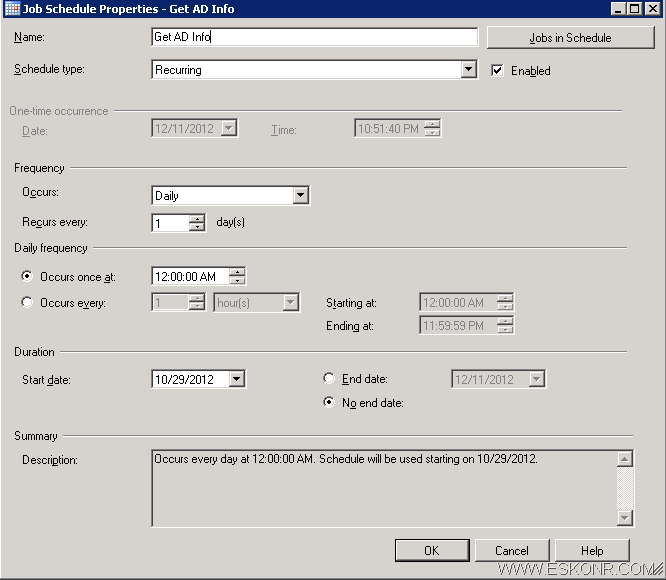The width and height of the screenshot is (666, 580).
Task: Click the Summary section heading
Action: (36, 436)
